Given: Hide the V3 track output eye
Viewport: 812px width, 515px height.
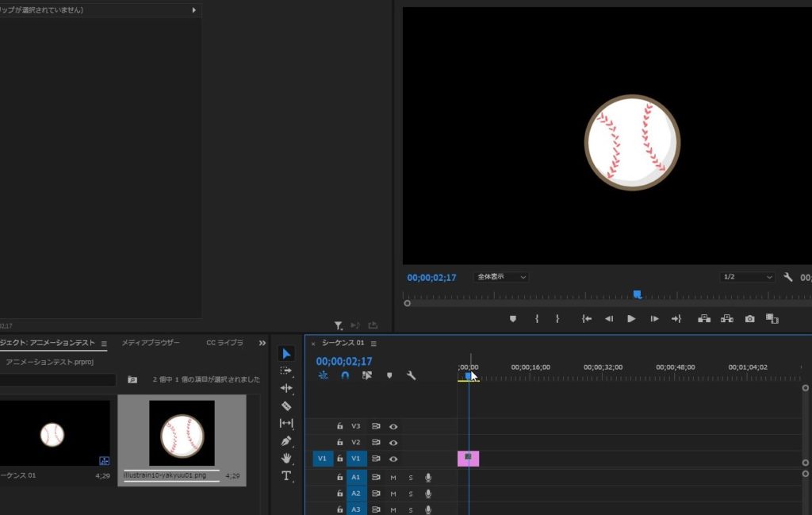Looking at the screenshot, I should pyautogui.click(x=393, y=426).
